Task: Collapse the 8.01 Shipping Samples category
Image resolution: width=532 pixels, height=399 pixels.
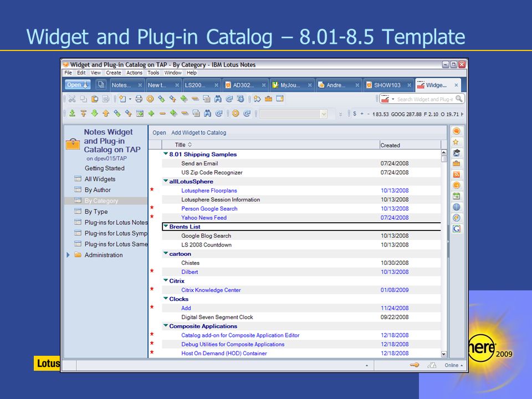Action: [x=166, y=154]
